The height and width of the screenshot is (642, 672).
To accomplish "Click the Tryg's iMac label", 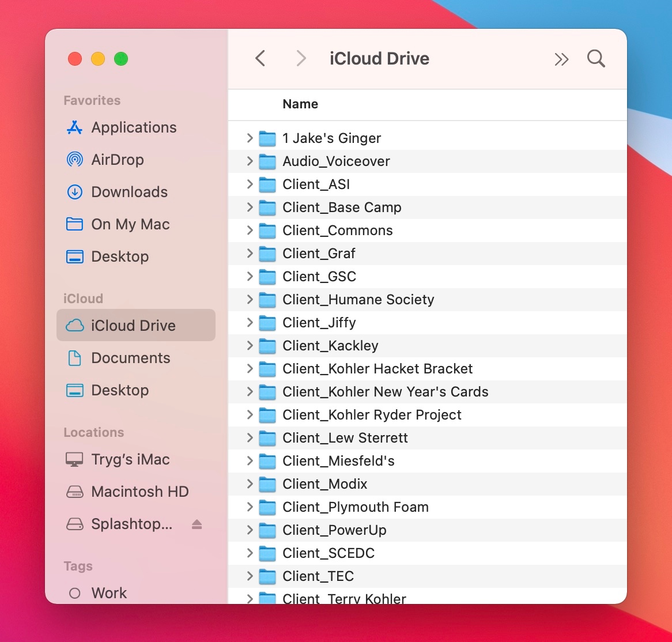I will click(x=131, y=459).
